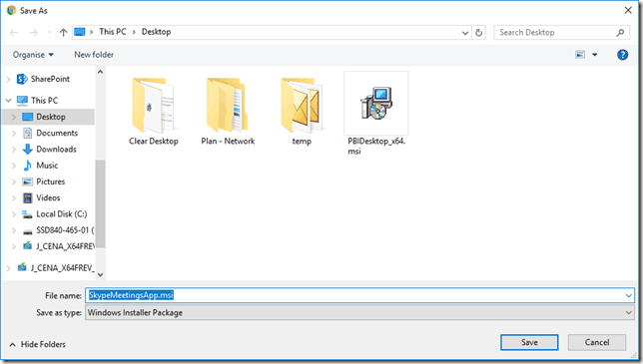Click the computer icon in address bar

click(80, 32)
